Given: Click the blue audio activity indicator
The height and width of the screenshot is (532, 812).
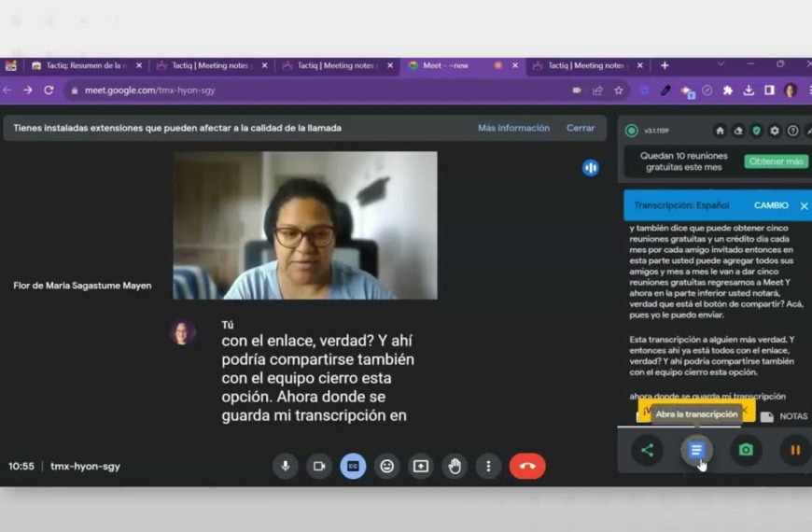Looking at the screenshot, I should [x=591, y=168].
